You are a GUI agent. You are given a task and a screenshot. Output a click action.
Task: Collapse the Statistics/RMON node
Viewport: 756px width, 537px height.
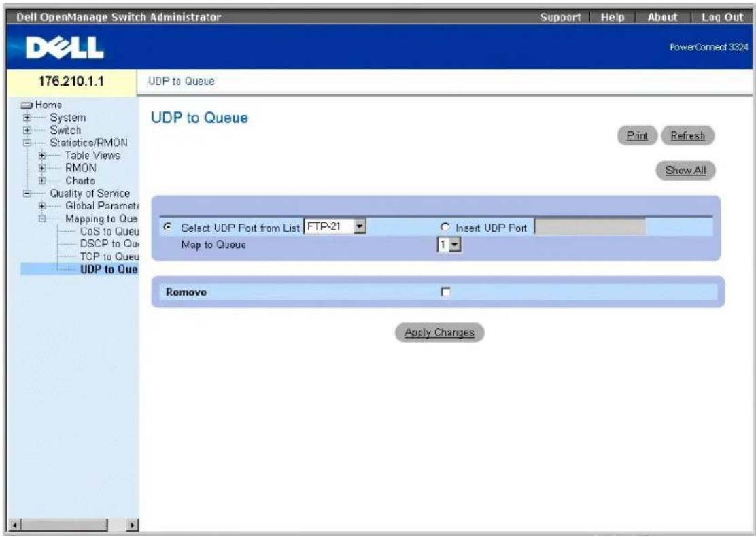[27, 143]
